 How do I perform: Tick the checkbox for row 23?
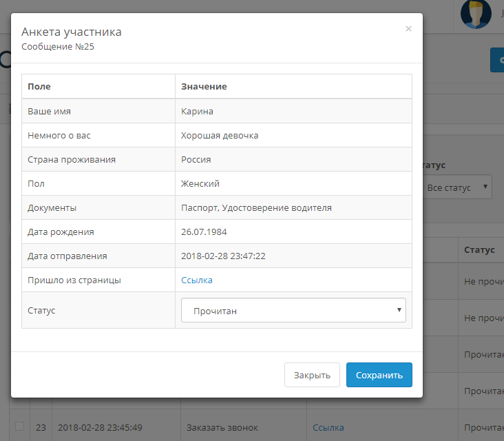click(x=19, y=427)
